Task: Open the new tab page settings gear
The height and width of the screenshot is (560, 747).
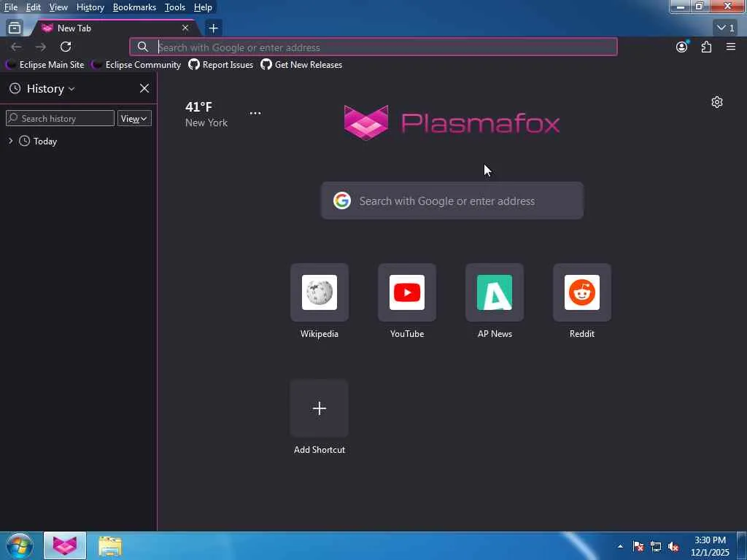Action: coord(717,102)
